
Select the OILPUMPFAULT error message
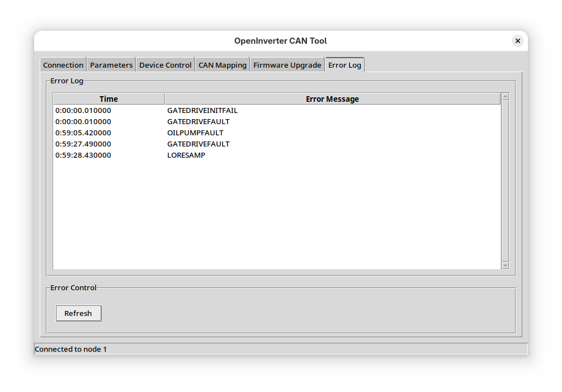[195, 133]
